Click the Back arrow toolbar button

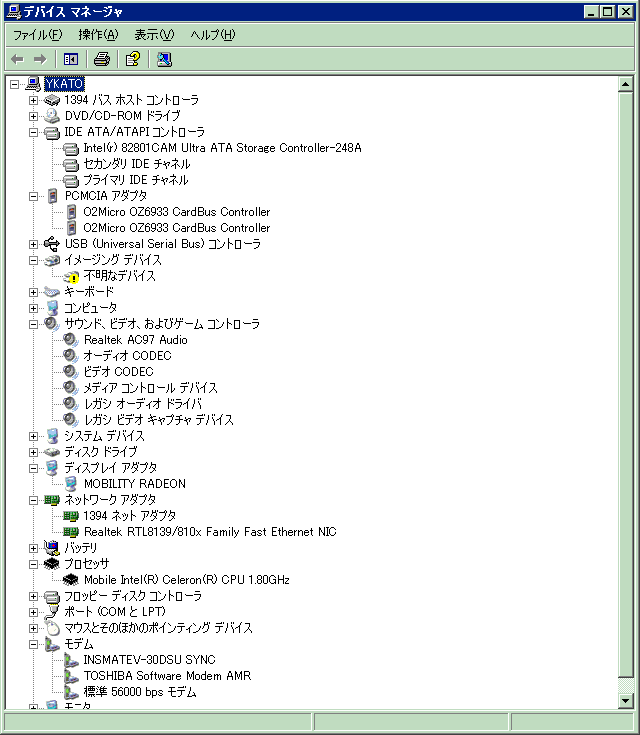17,59
